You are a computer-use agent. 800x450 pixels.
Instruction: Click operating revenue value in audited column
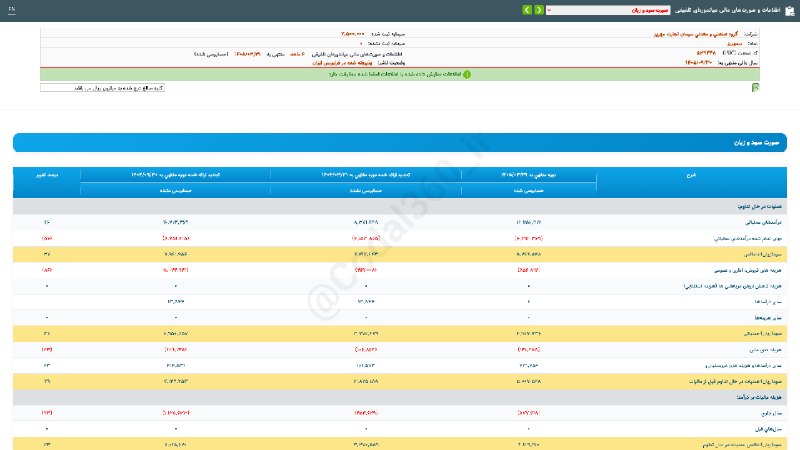(x=529, y=222)
